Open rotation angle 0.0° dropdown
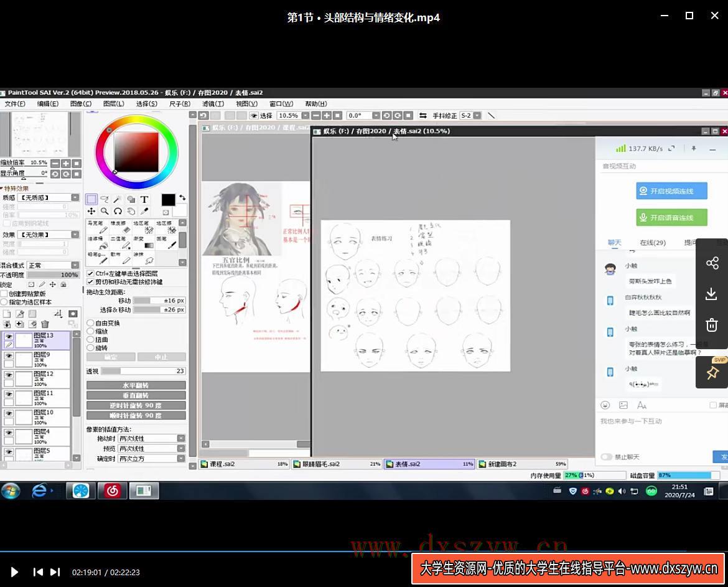 (376, 116)
